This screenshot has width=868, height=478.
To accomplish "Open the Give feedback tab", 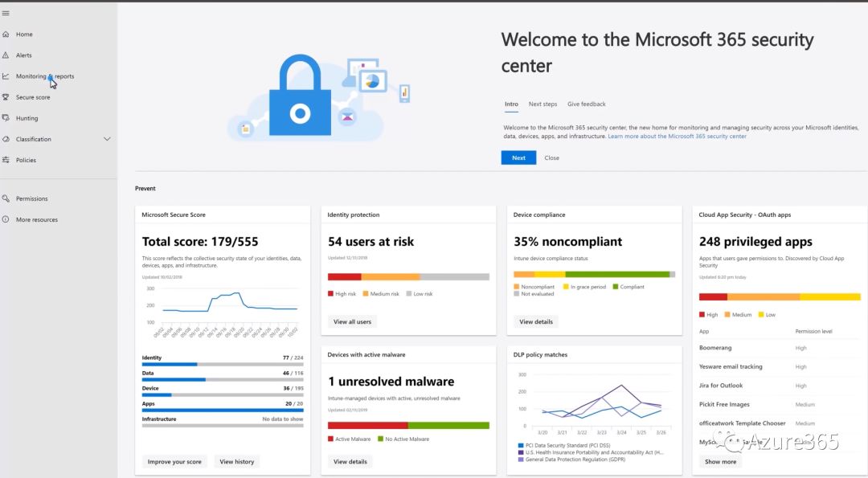I will pos(586,104).
